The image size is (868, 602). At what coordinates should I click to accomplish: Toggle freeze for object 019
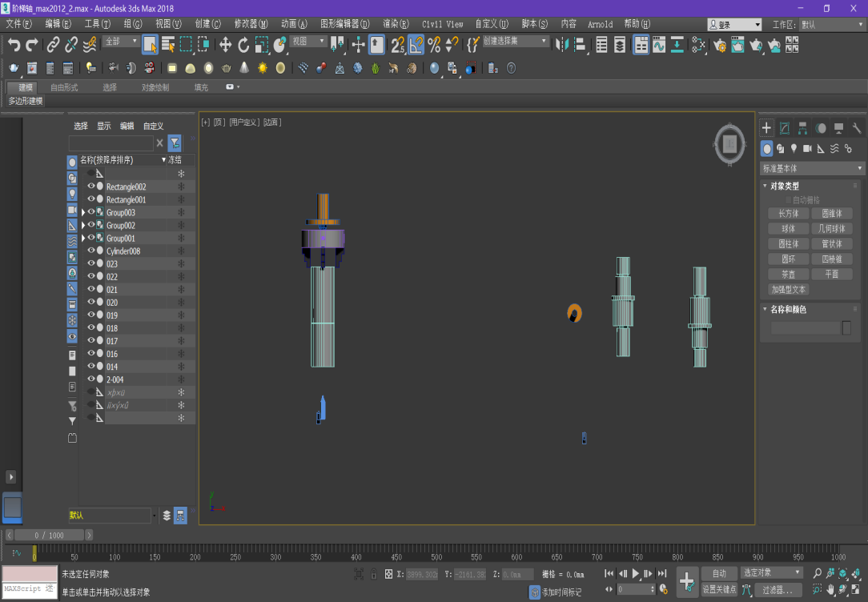[x=181, y=315]
